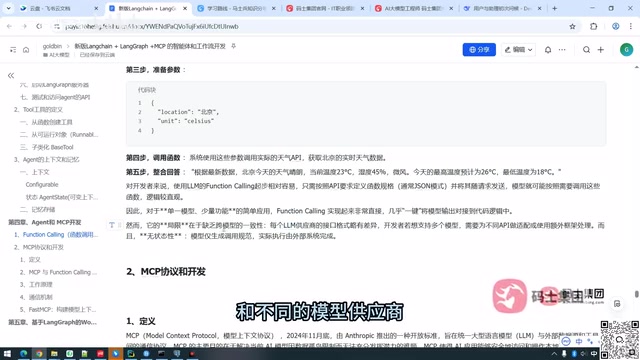Go to outline item 2. Tool工具的定义
Screen dimensions: 640x360
point(38,109)
